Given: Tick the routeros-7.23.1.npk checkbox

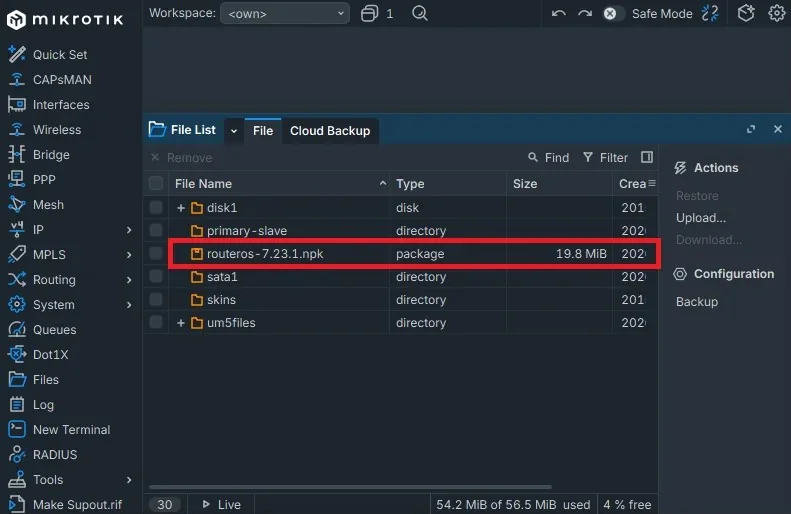Looking at the screenshot, I should click(x=156, y=253).
